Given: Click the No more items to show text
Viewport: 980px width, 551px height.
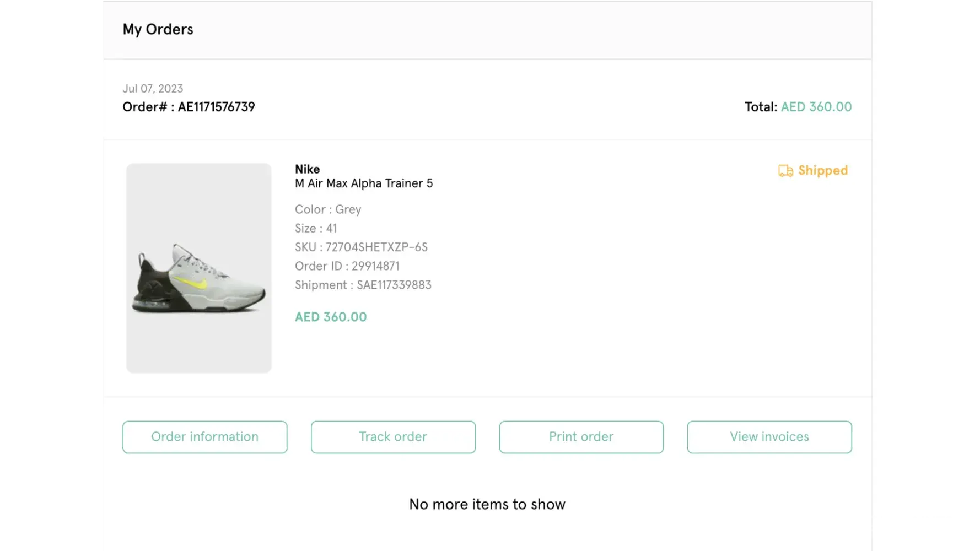Looking at the screenshot, I should point(487,504).
